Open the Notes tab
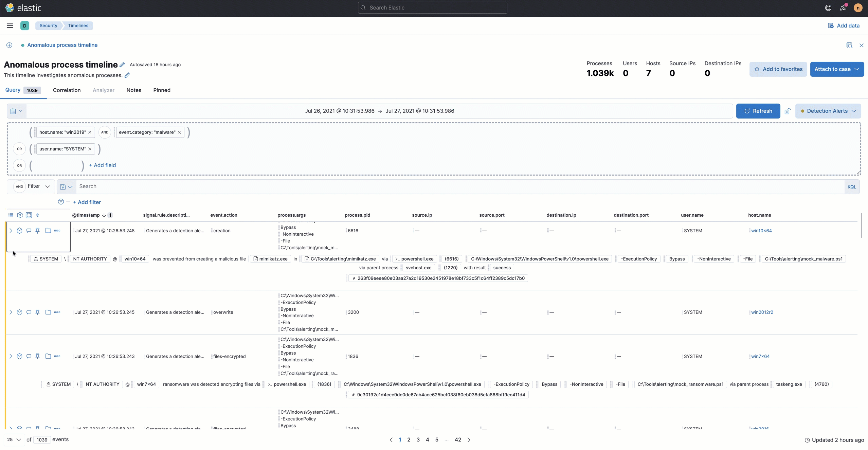 [x=133, y=90]
